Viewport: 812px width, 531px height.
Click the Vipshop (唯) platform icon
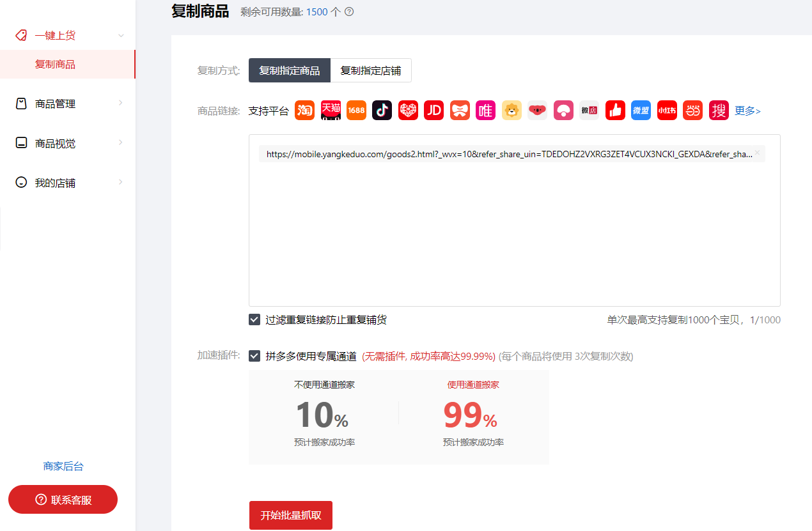point(486,111)
